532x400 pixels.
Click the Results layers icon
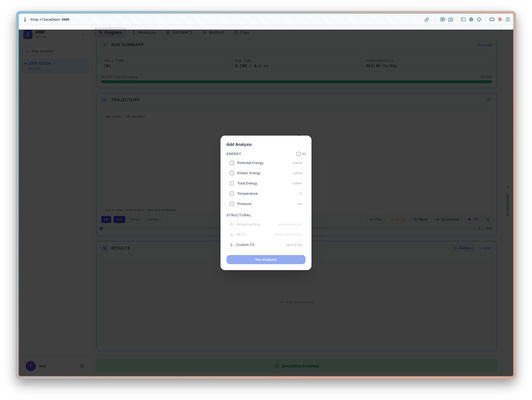tap(105, 248)
